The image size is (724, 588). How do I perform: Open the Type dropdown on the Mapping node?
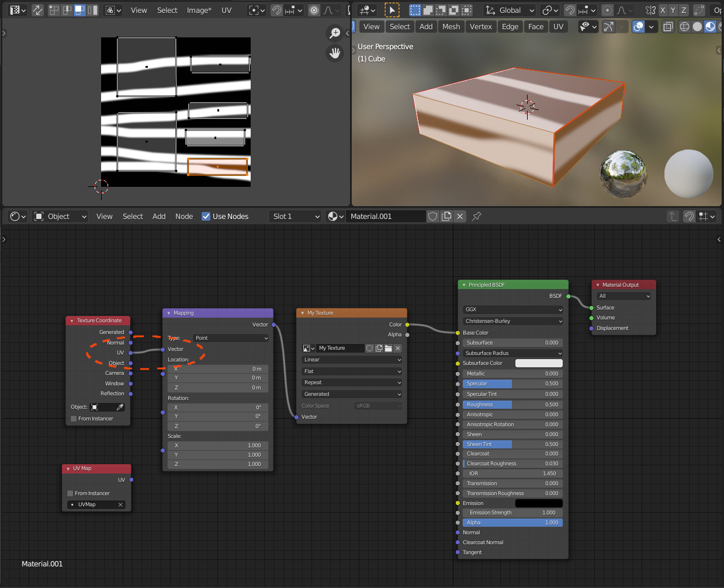click(231, 338)
